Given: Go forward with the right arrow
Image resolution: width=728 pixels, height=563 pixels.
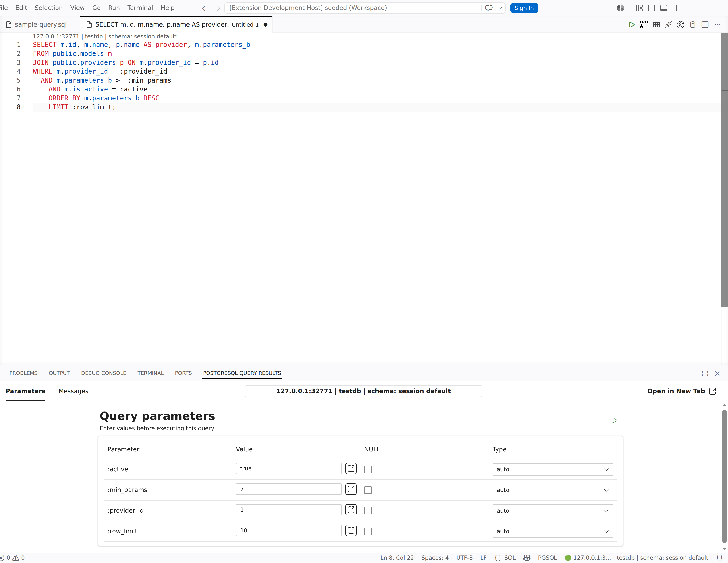Looking at the screenshot, I should (x=217, y=8).
